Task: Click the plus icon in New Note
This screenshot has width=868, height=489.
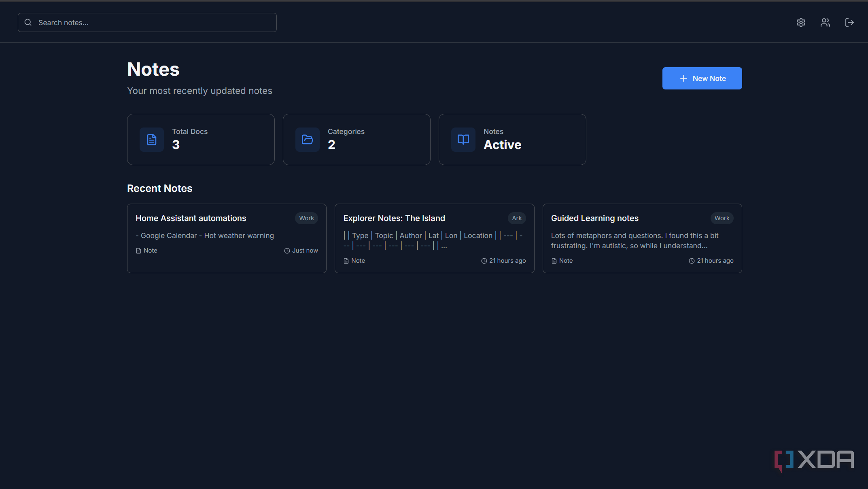Action: pyautogui.click(x=683, y=79)
